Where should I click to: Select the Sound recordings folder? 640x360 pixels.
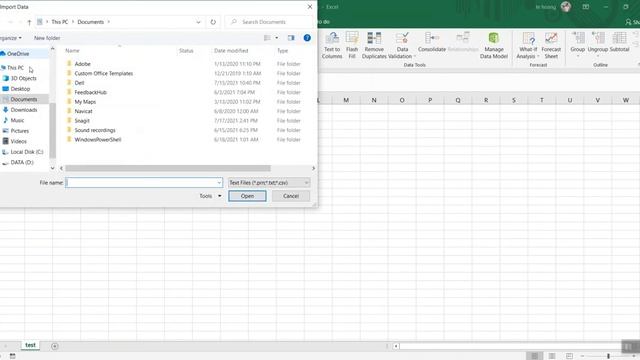point(95,130)
